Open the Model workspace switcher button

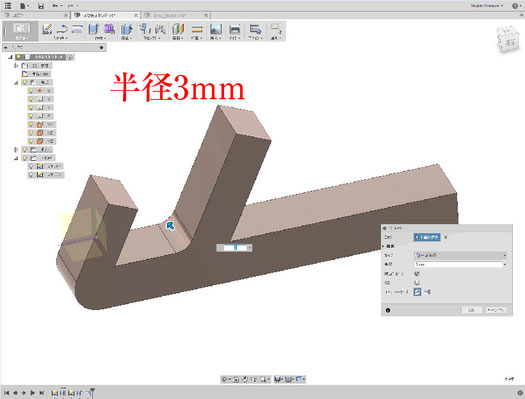[21, 31]
